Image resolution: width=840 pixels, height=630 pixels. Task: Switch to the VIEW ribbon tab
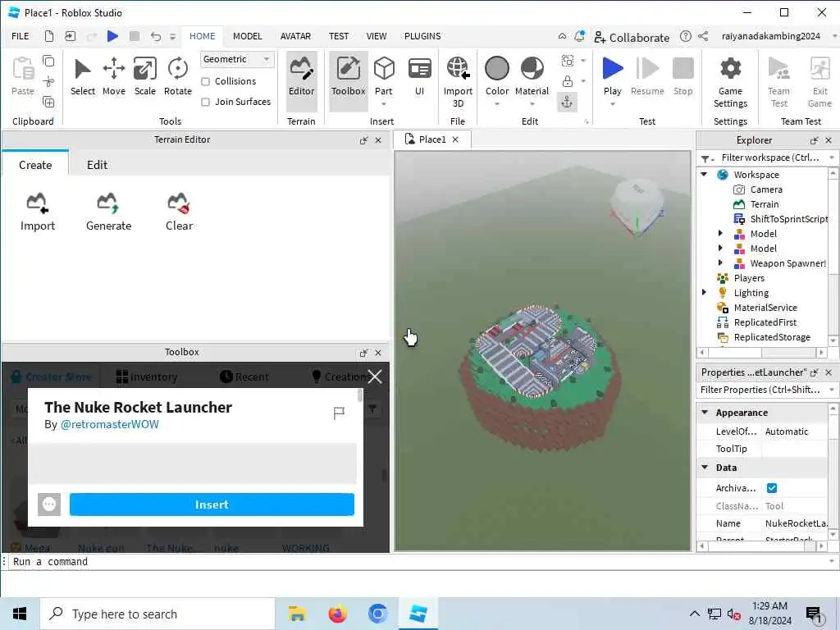(x=376, y=36)
